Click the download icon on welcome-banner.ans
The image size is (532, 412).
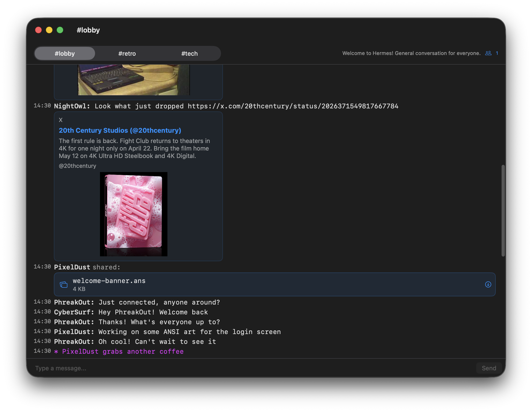(488, 284)
